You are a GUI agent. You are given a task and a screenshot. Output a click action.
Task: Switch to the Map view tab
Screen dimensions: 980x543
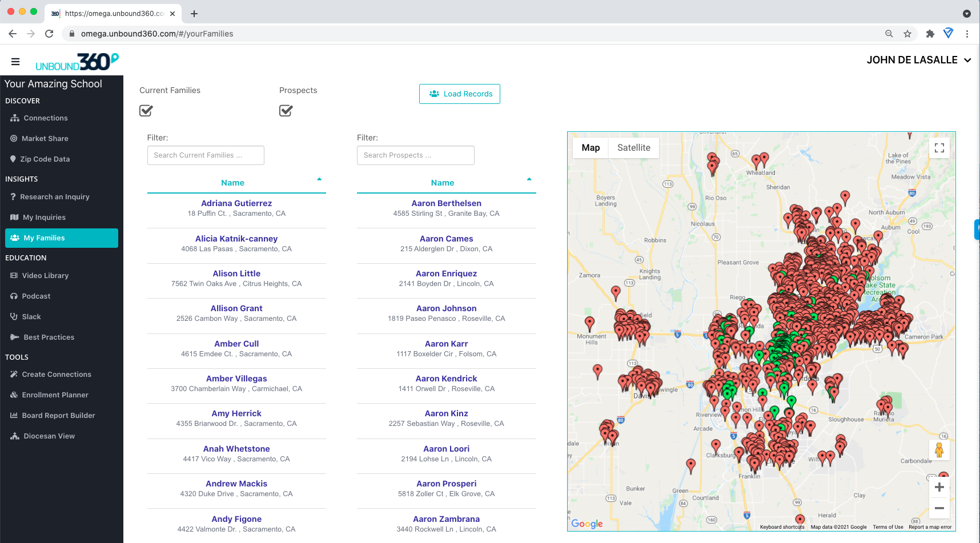click(591, 148)
